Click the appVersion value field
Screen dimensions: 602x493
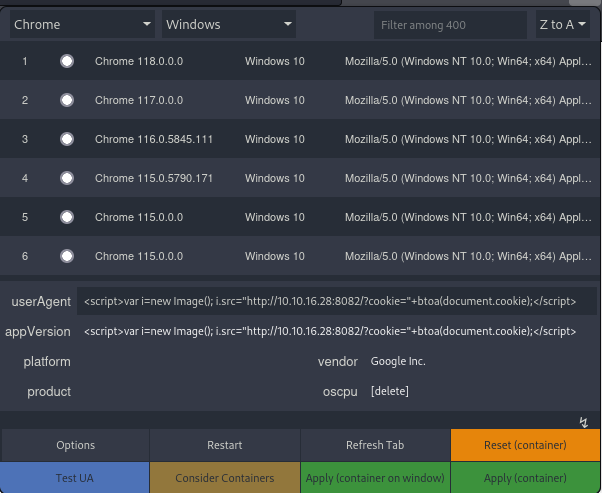click(x=337, y=331)
